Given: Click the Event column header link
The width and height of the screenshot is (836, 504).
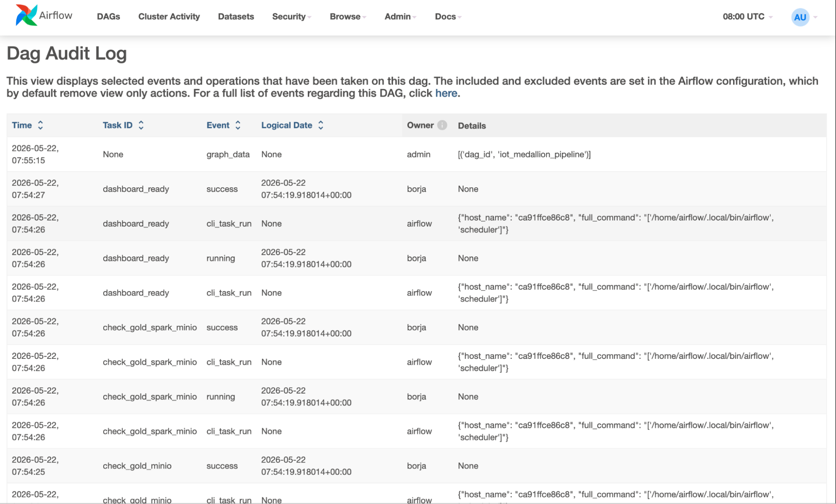Looking at the screenshot, I should [218, 125].
